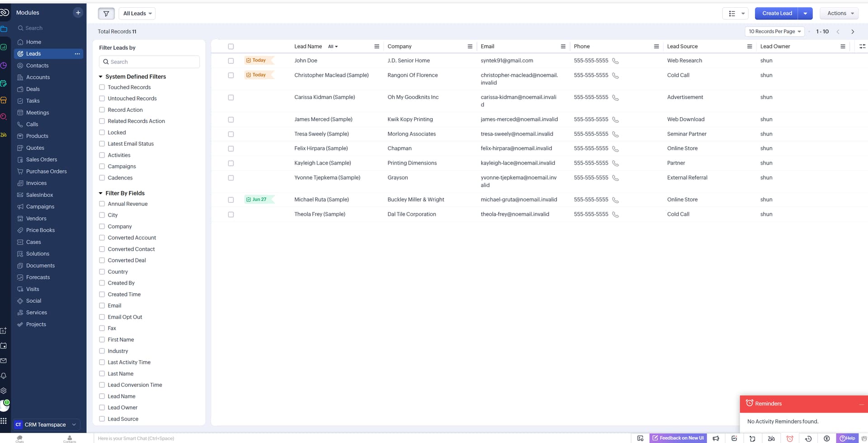Open All Leads view dropdown
This screenshot has width=868, height=443.
point(137,14)
